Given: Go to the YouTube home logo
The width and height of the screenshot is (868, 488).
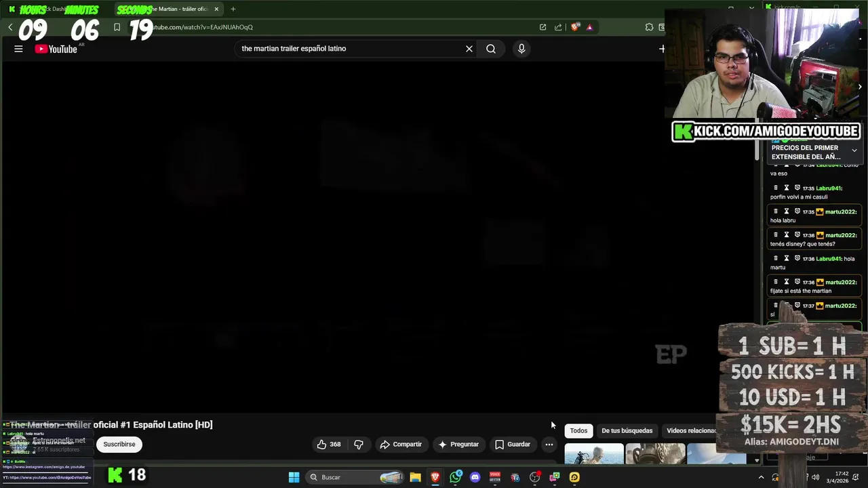Looking at the screenshot, I should tap(56, 49).
